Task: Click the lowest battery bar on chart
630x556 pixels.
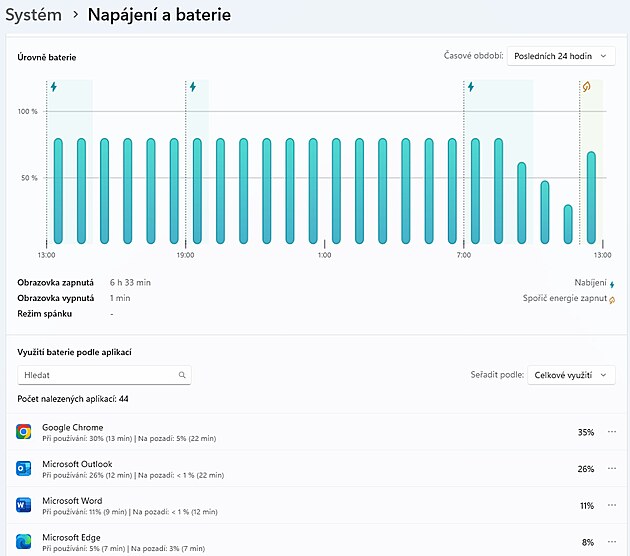Action: click(x=568, y=223)
